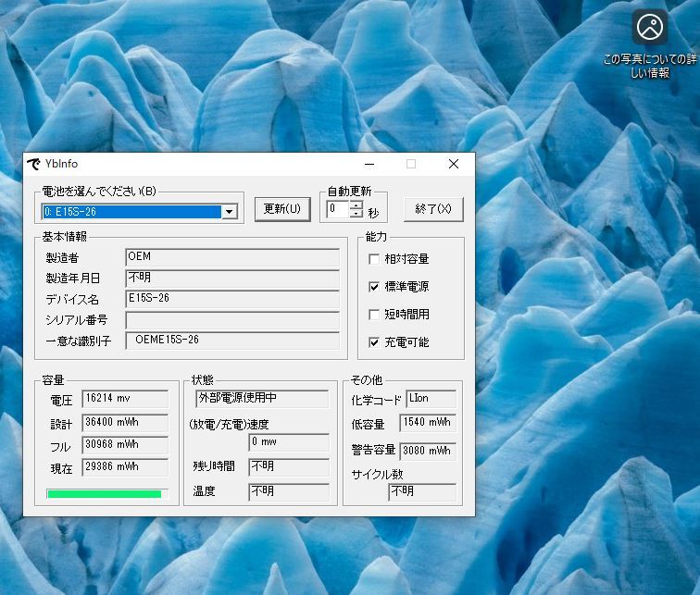Click the 製造年月日 field showing 不明
Screen dimensions: 700x595
[x=232, y=279]
